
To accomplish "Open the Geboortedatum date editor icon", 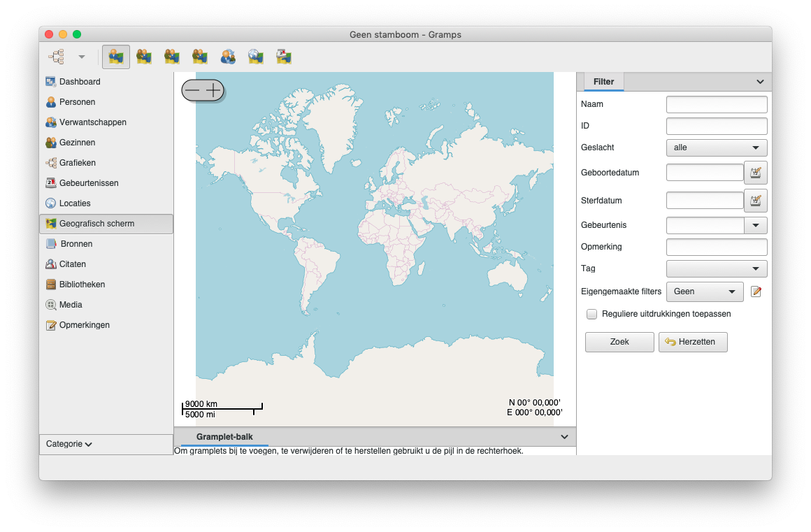I will coord(755,172).
